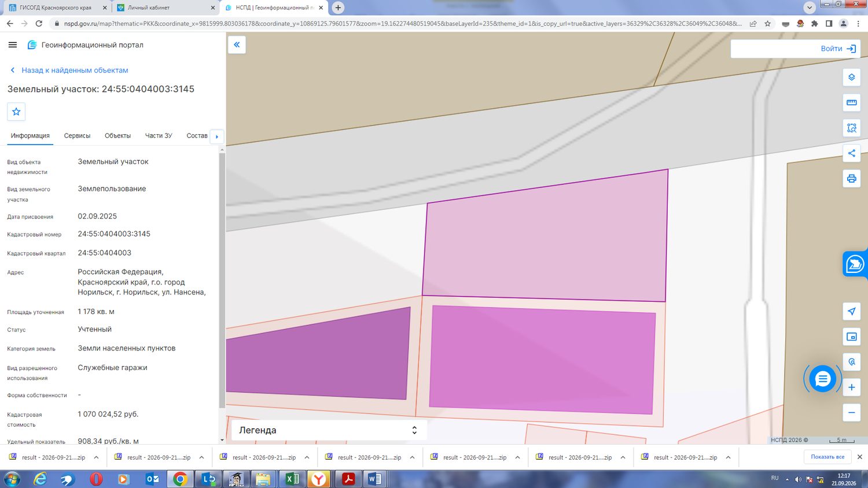Switch to the Части ЗУ tab

159,136
